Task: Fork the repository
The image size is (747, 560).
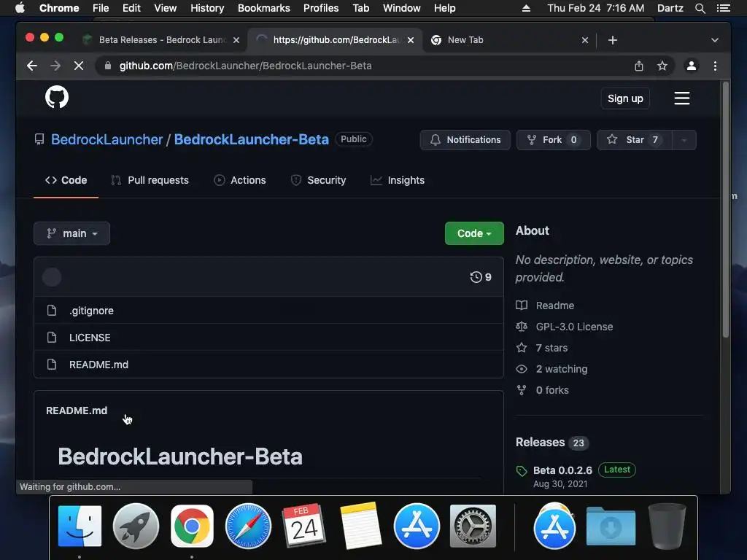Action: tap(553, 140)
